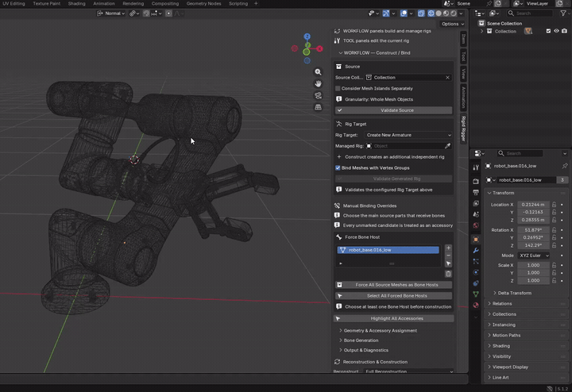Click eyedropper next to Managed Rig

[x=447, y=146]
